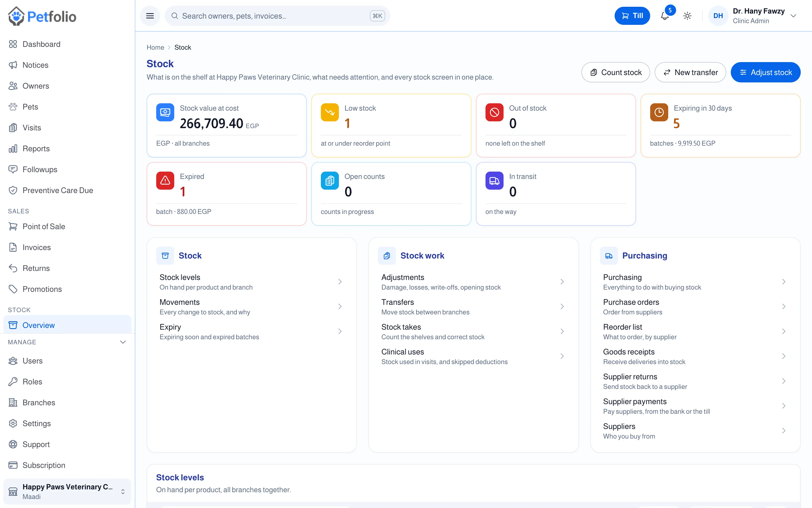
Task: Collapse the MANAGE sidebar section
Action: pyautogui.click(x=123, y=342)
